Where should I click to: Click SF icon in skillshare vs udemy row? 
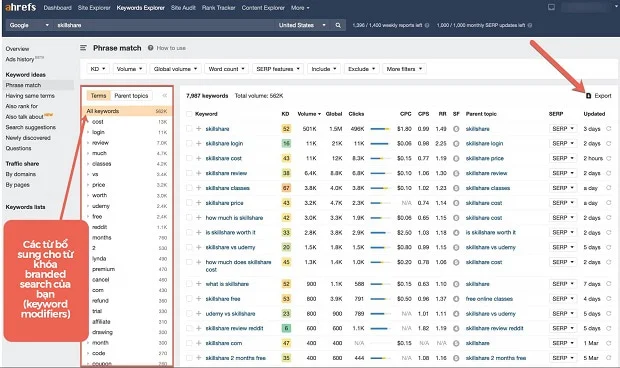[x=456, y=247]
